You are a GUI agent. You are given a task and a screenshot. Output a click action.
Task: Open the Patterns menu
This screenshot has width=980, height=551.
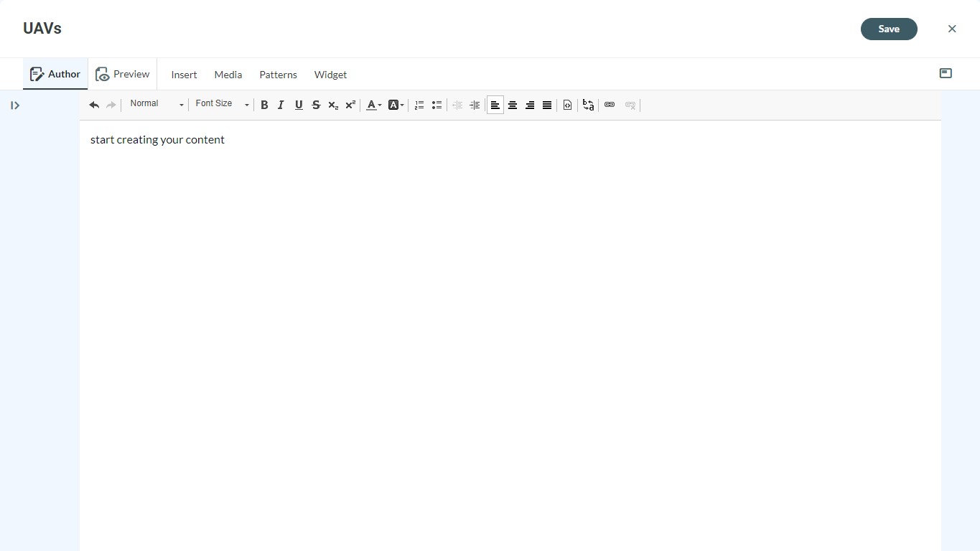(278, 75)
